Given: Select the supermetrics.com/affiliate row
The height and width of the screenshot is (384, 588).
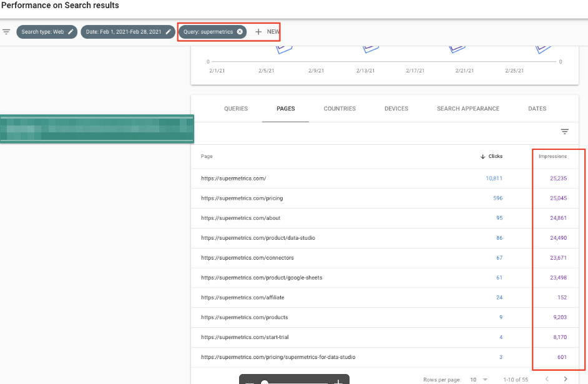Looking at the screenshot, I should pos(385,298).
